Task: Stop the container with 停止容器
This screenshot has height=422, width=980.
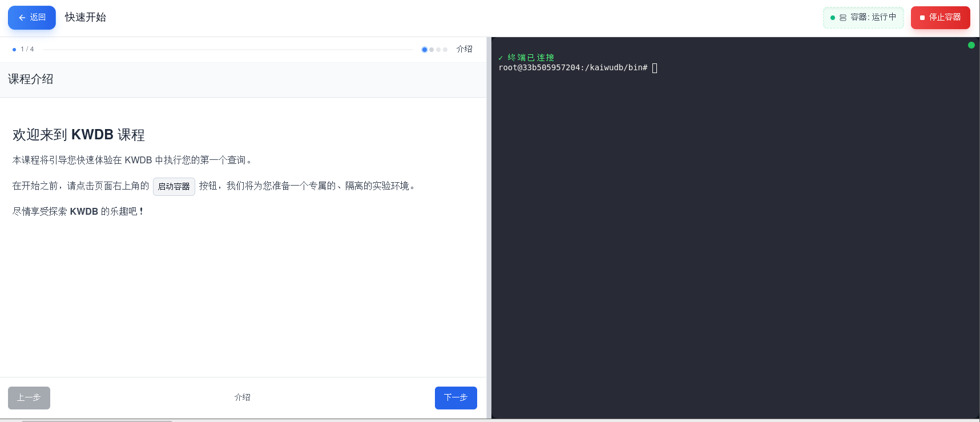Action: [940, 18]
